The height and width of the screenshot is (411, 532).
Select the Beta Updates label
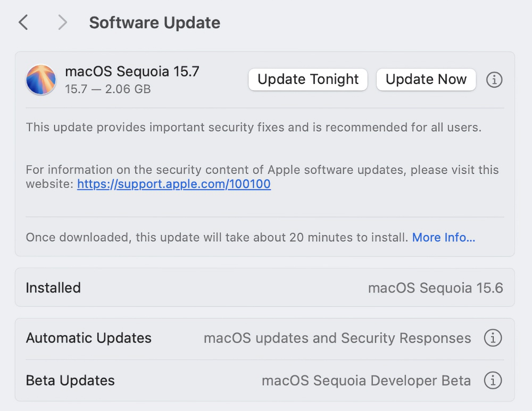70,381
